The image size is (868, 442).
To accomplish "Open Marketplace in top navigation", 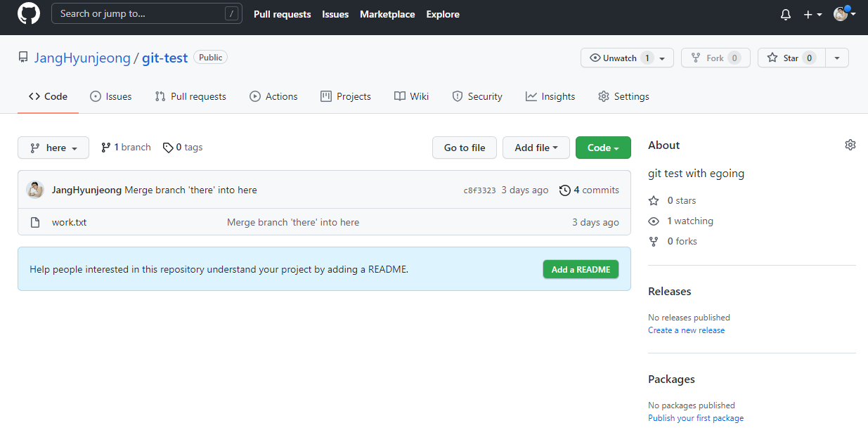I will tap(387, 14).
